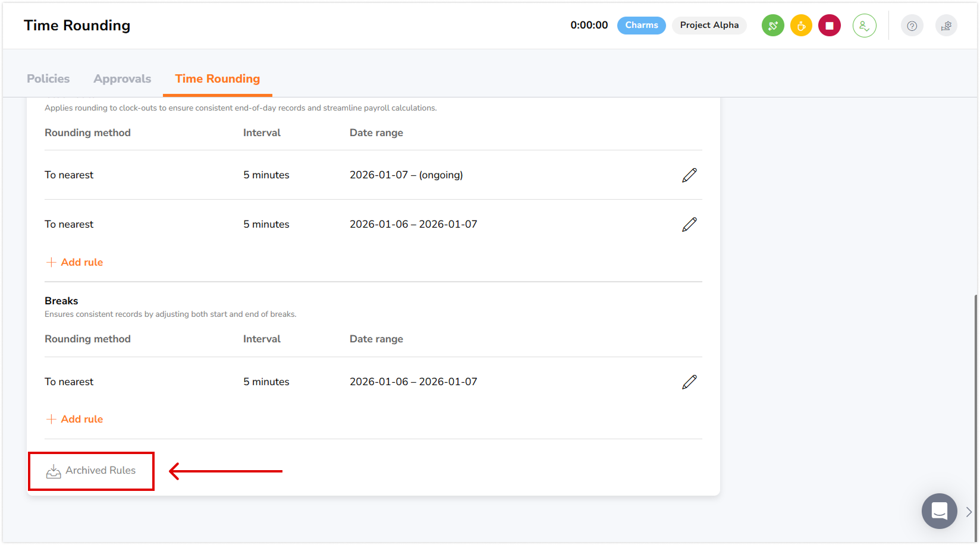980x545 pixels.
Task: Switch to the Policies tab
Action: coord(48,78)
